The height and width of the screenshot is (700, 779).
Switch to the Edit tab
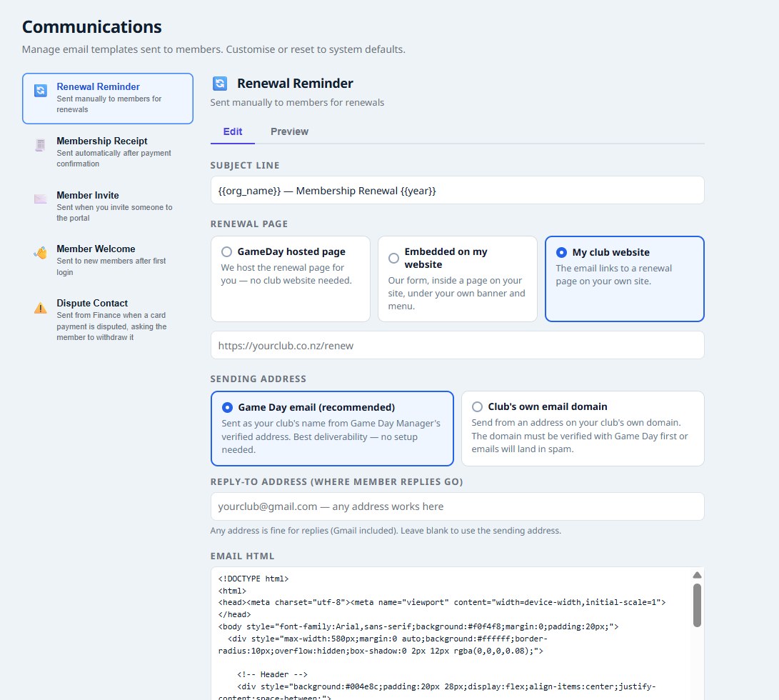click(x=233, y=131)
